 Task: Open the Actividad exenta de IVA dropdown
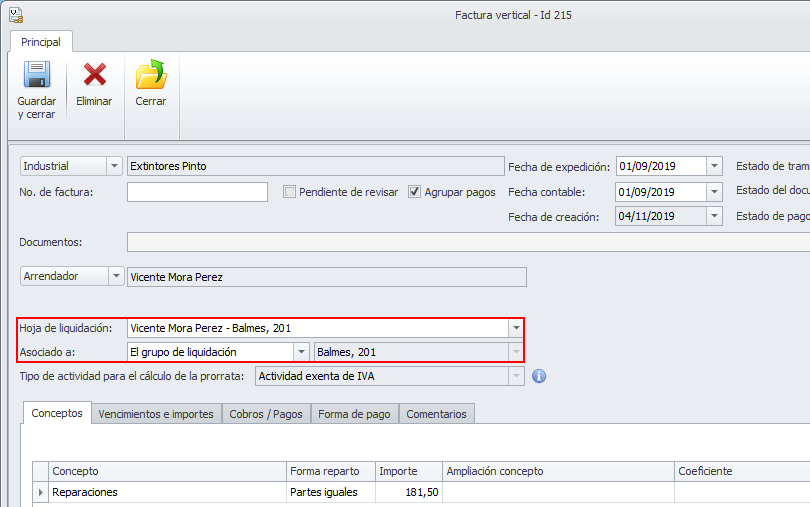pyautogui.click(x=516, y=376)
